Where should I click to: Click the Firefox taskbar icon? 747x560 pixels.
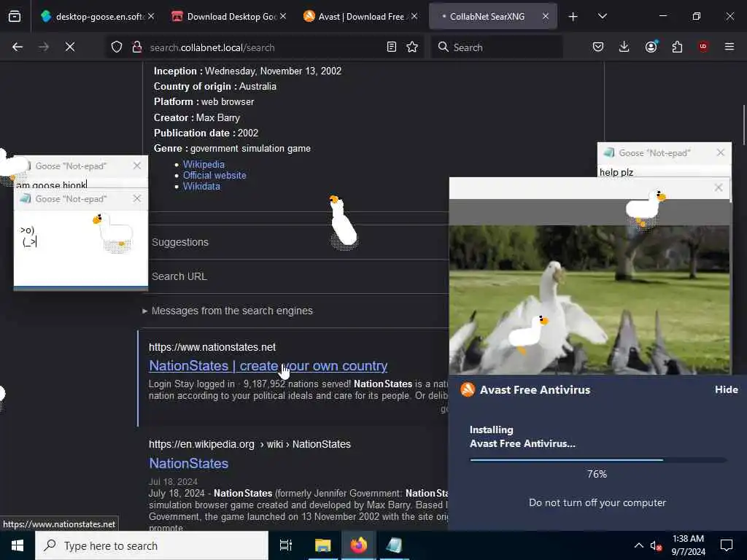click(359, 545)
